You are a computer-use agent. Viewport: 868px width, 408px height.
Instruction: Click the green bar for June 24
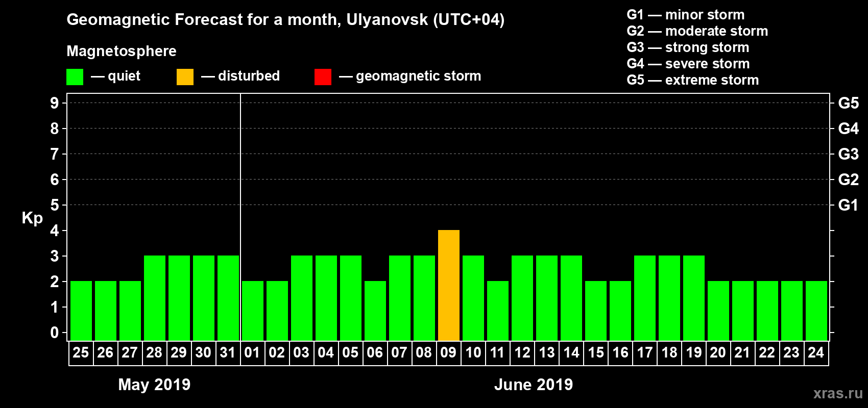(x=816, y=311)
